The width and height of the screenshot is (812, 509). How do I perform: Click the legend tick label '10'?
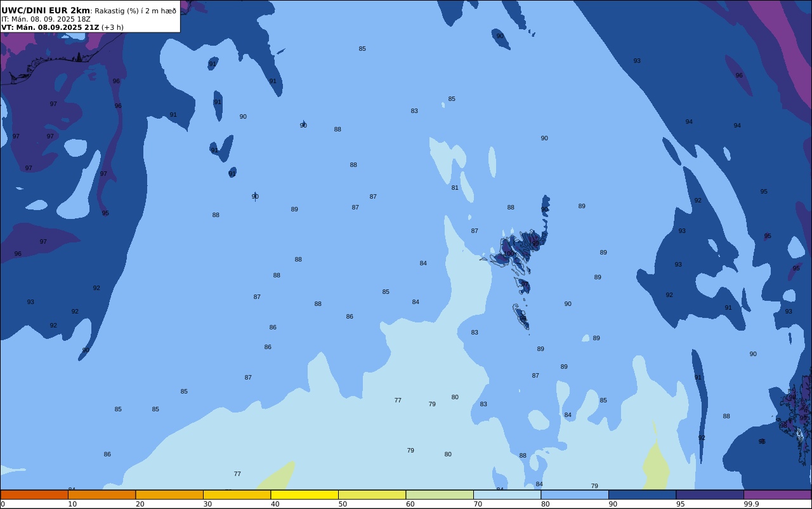click(72, 504)
